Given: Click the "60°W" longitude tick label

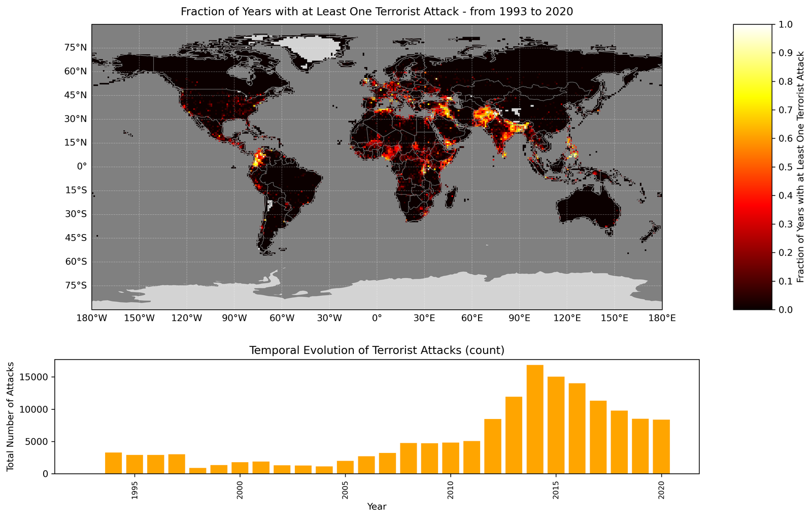Looking at the screenshot, I should coord(282,318).
